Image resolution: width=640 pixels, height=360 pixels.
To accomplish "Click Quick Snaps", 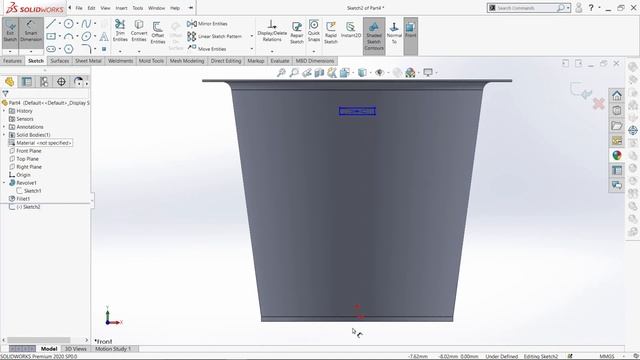I will pyautogui.click(x=314, y=31).
